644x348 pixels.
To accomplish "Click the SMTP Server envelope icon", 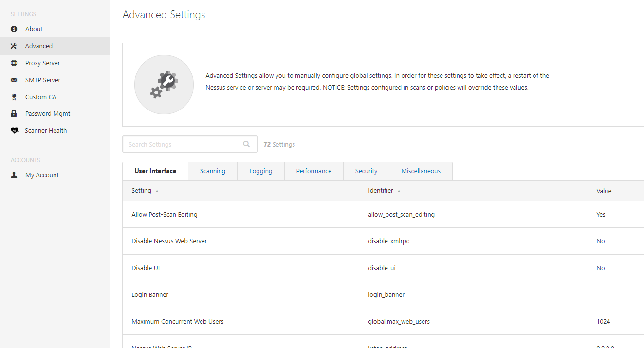I will point(14,80).
